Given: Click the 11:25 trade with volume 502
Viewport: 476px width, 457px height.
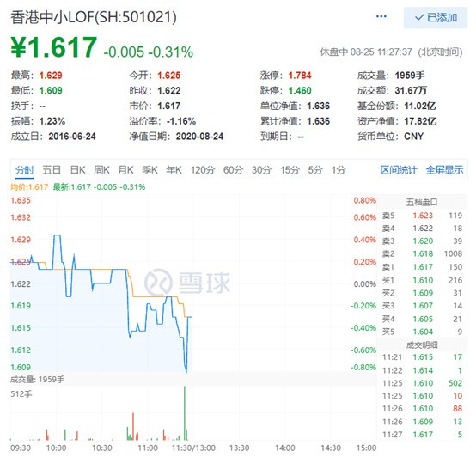Looking at the screenshot, I should coord(422,383).
